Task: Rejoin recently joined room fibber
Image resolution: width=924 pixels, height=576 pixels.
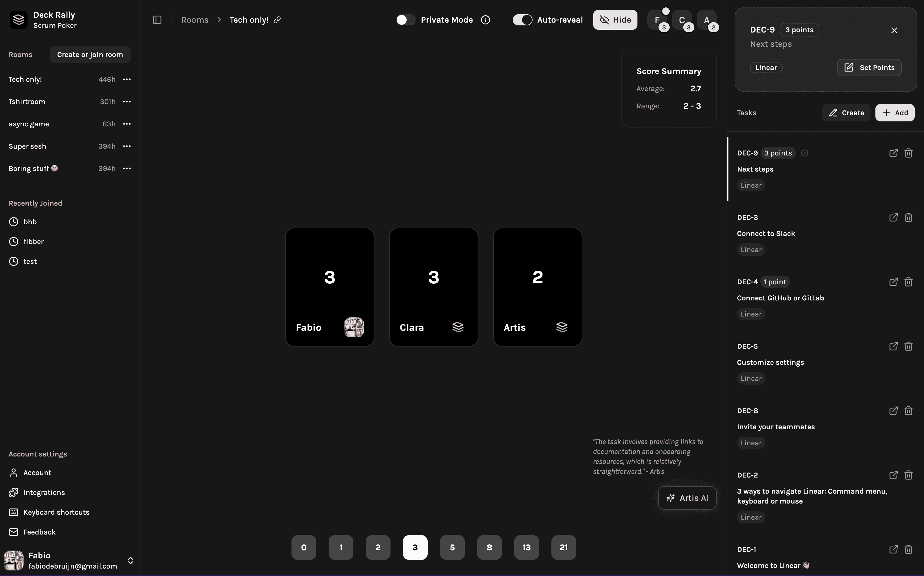Action: [26, 242]
